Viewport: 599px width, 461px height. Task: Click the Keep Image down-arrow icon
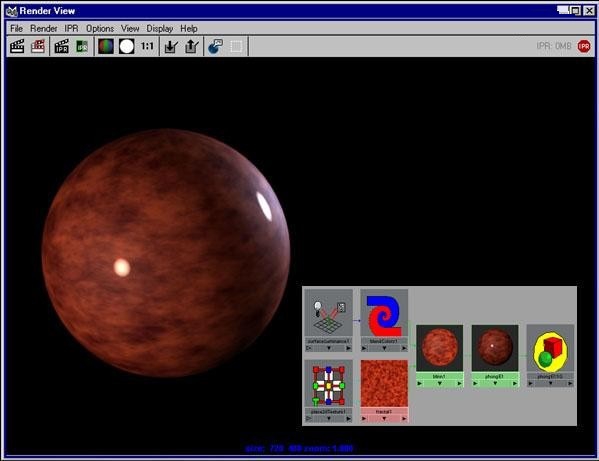click(170, 46)
